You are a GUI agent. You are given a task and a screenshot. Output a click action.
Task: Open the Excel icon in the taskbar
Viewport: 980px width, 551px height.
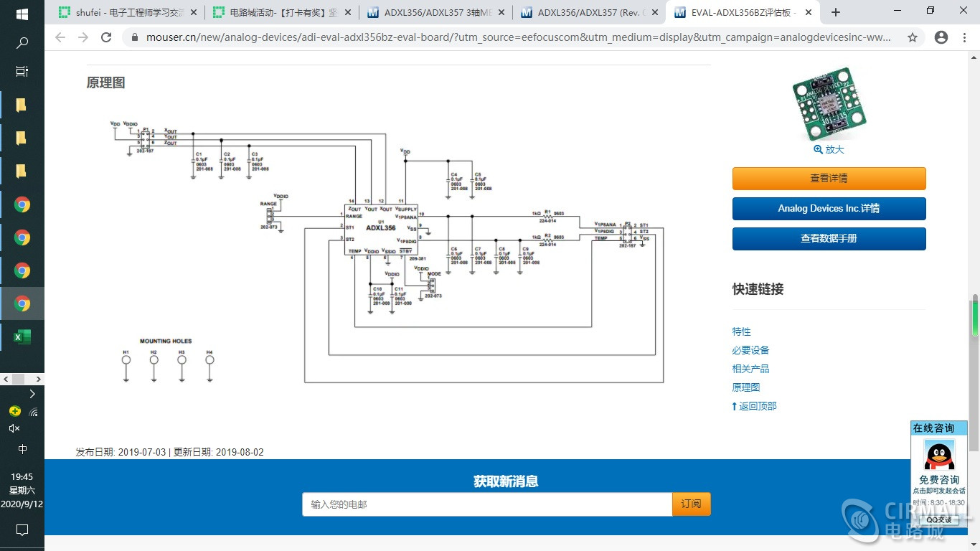(x=22, y=336)
